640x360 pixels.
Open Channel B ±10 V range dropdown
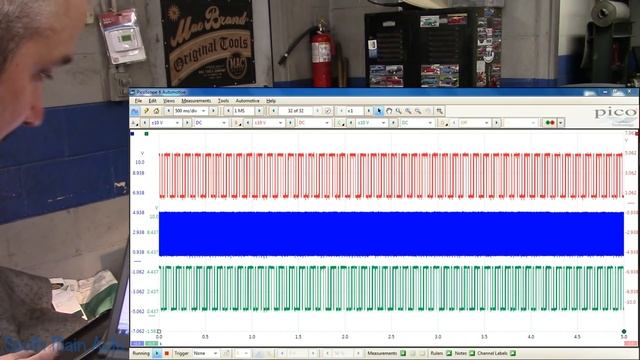tap(268, 123)
